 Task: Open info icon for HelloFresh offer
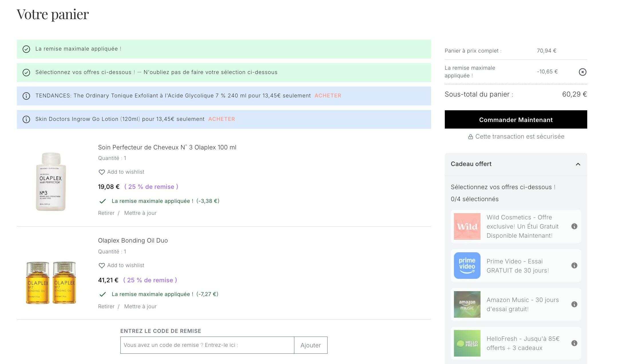(x=574, y=343)
